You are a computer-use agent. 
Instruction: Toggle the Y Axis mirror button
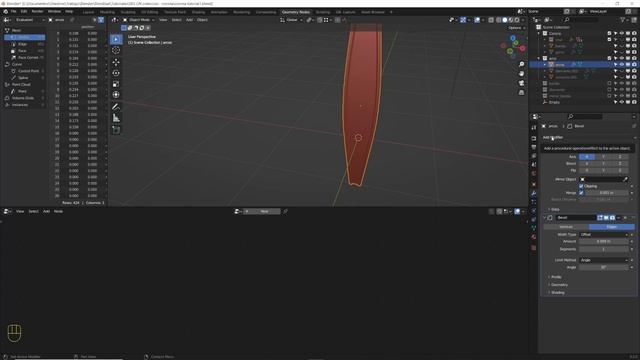pos(603,157)
